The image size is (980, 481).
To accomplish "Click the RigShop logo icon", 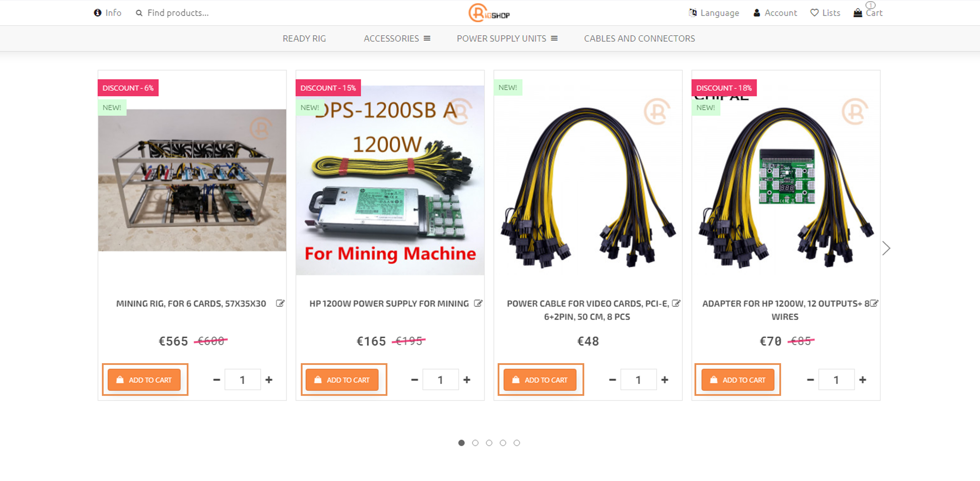I will point(490,13).
